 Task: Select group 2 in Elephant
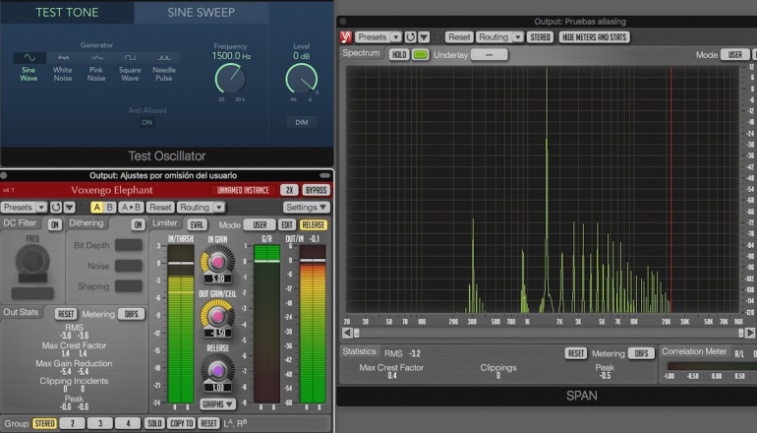pos(72,423)
